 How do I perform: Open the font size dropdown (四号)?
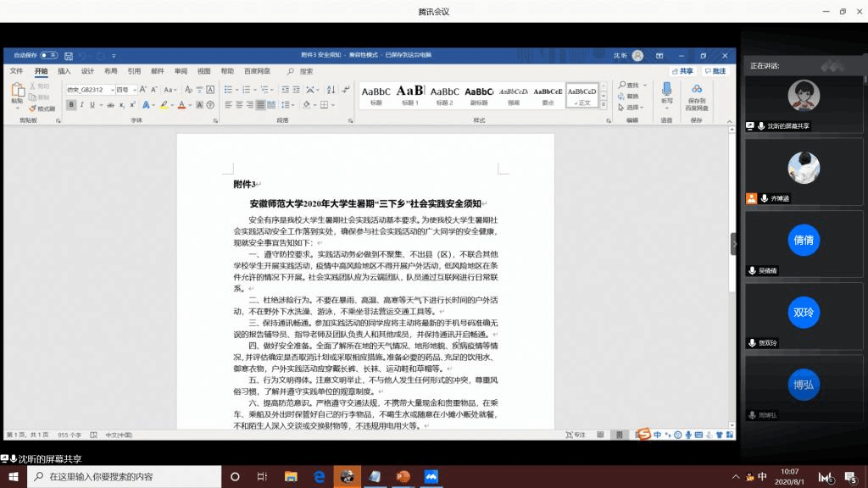[x=126, y=90]
